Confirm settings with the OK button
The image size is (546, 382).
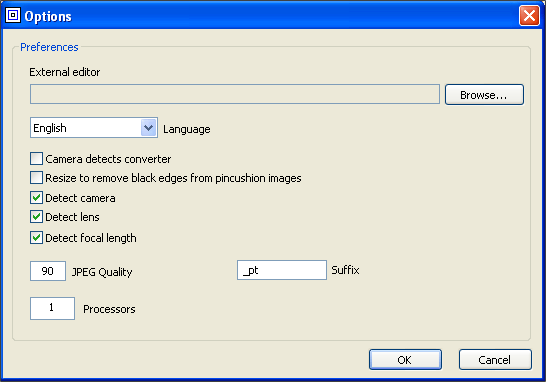coord(405,359)
